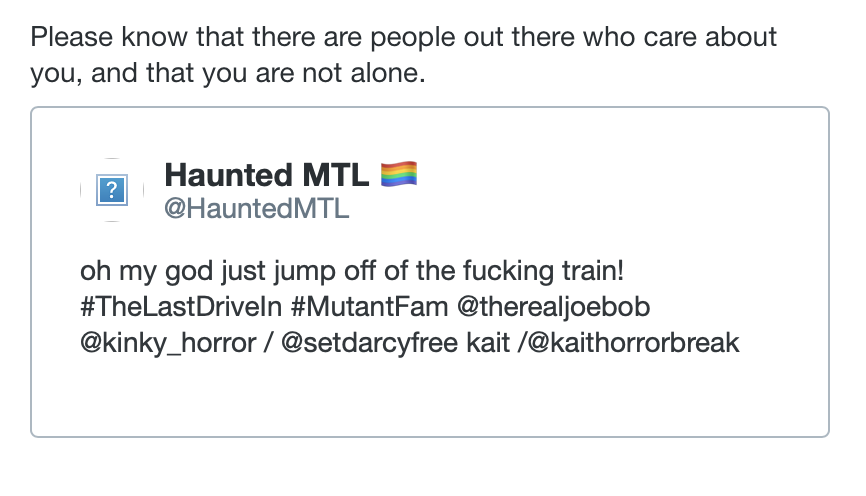Click 'you are not alone' text
The image size is (866, 496).
click(x=314, y=73)
